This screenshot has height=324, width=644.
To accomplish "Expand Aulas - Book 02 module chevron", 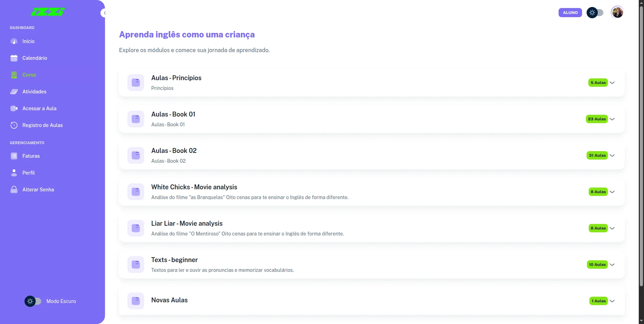I will (x=612, y=156).
